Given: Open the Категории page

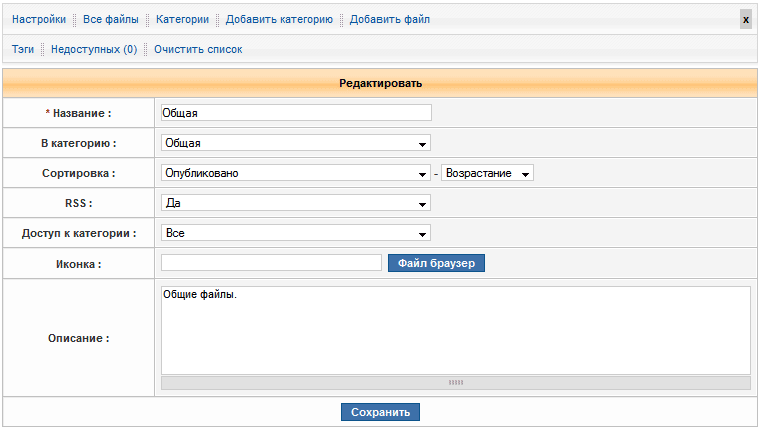Looking at the screenshot, I should click(182, 19).
